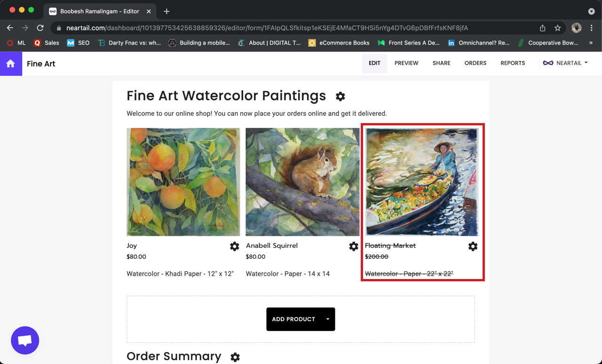Image resolution: width=602 pixels, height=364 pixels.
Task: Click the ADD PRODUCT button
Action: coord(293,319)
